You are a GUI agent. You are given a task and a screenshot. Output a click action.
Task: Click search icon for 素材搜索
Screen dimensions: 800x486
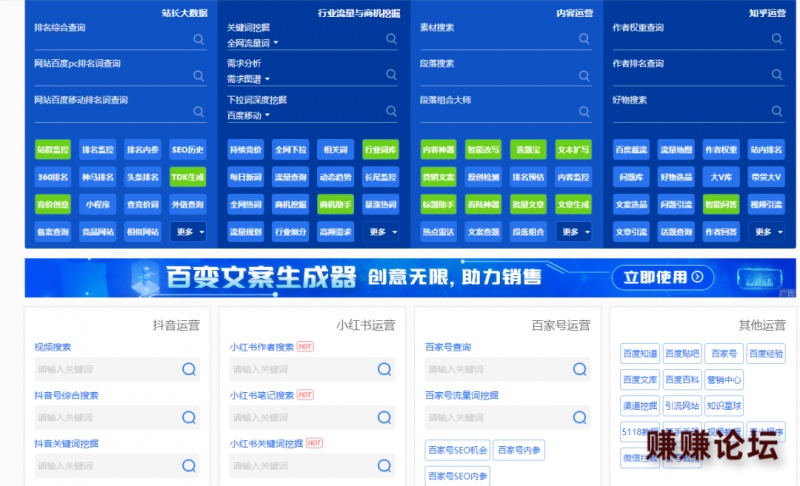584,39
